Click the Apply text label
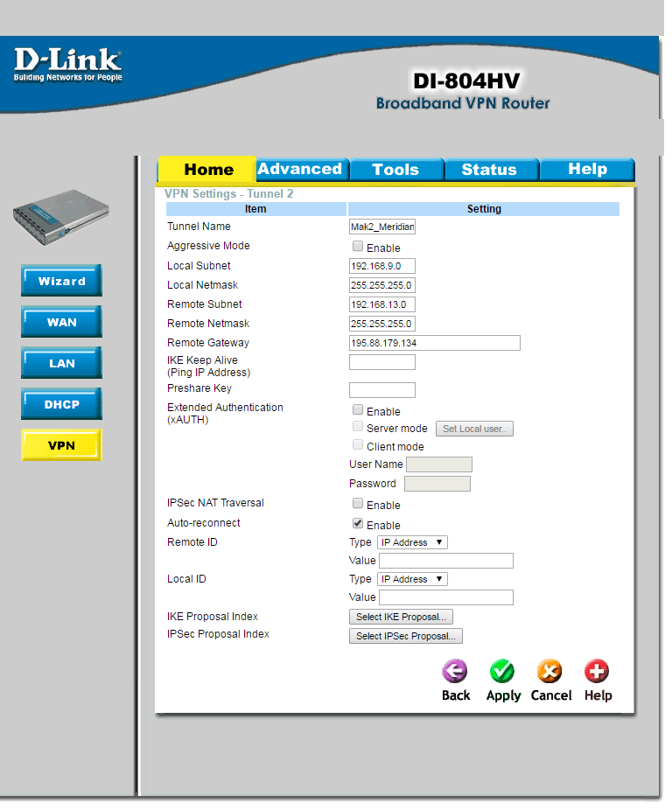The width and height of the screenshot is (672, 810). point(503,695)
